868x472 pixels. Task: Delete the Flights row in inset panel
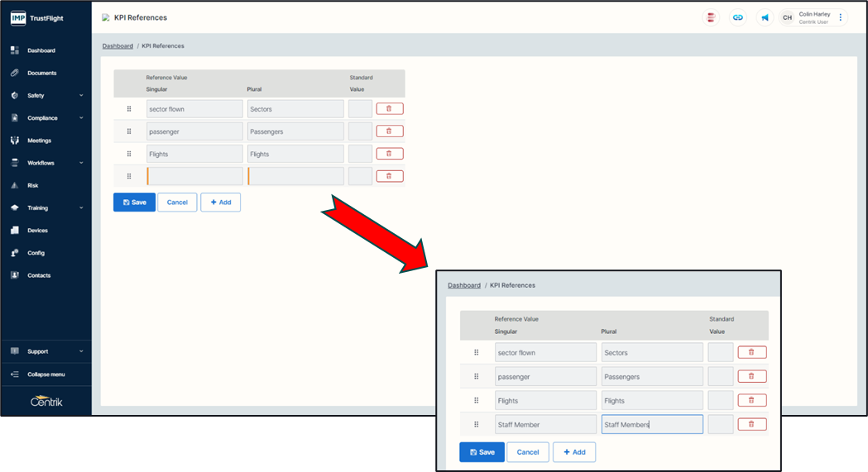coord(752,400)
